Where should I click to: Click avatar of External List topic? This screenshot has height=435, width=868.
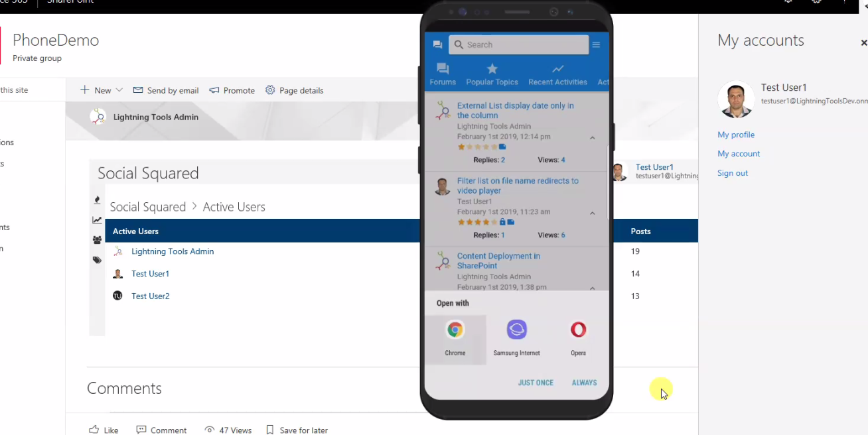tap(443, 109)
